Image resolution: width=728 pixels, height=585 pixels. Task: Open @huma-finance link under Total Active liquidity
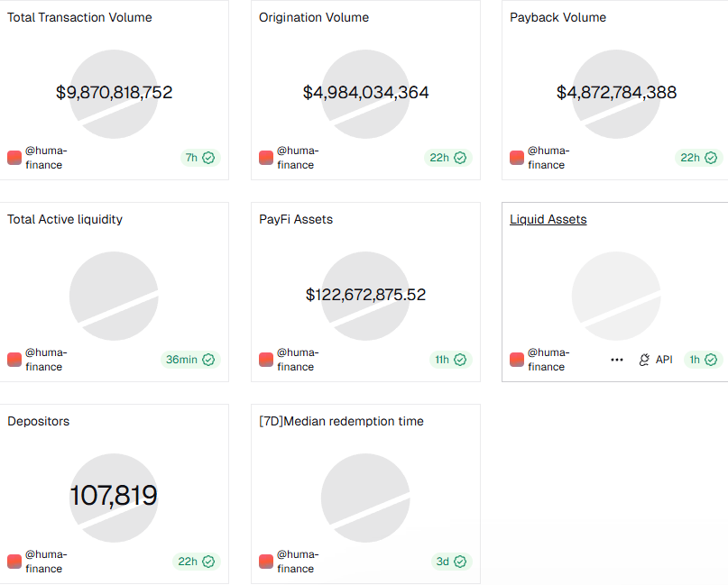pyautogui.click(x=46, y=360)
